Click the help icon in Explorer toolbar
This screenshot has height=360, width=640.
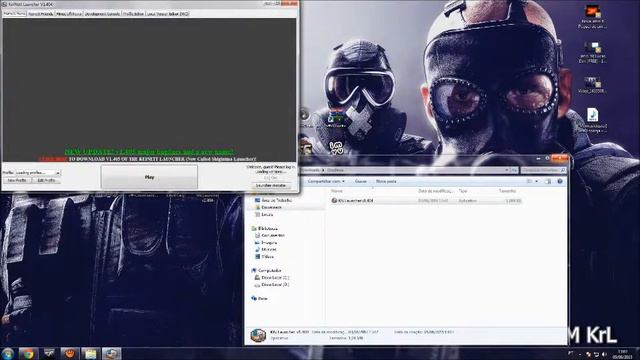(560, 181)
